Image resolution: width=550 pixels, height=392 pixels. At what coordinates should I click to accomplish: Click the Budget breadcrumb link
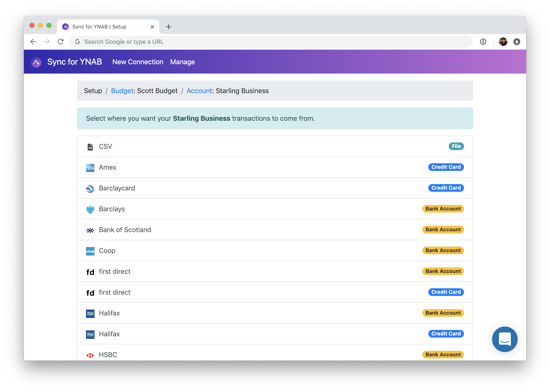coord(122,91)
